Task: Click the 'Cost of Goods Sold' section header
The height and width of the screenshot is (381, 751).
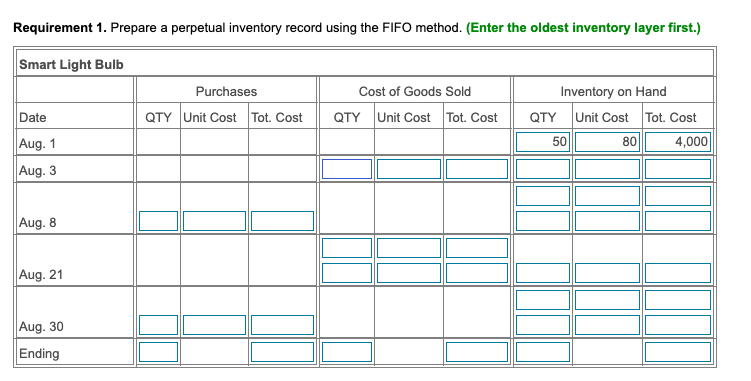Action: 415,92
